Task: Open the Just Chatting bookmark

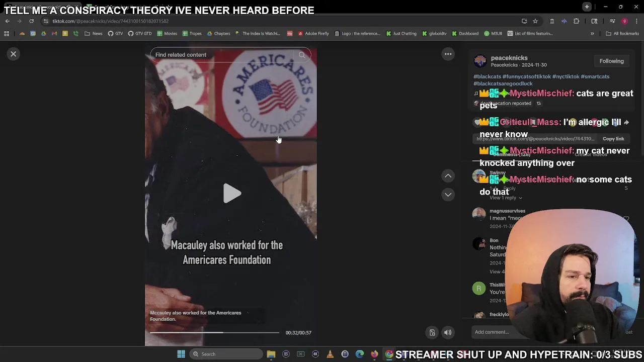Action: (401, 34)
